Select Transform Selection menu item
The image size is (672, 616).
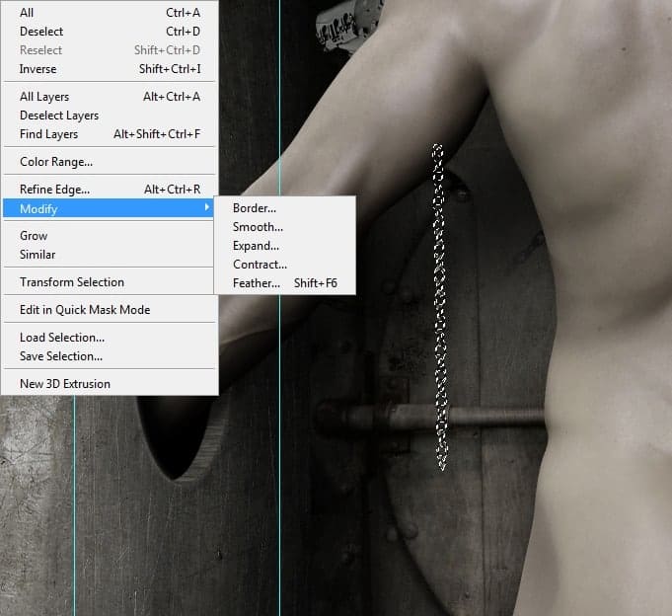[108, 282]
